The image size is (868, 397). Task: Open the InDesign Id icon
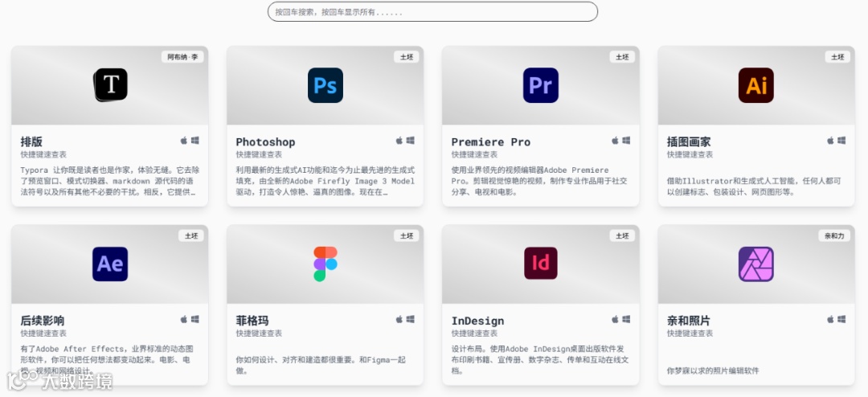(x=540, y=263)
